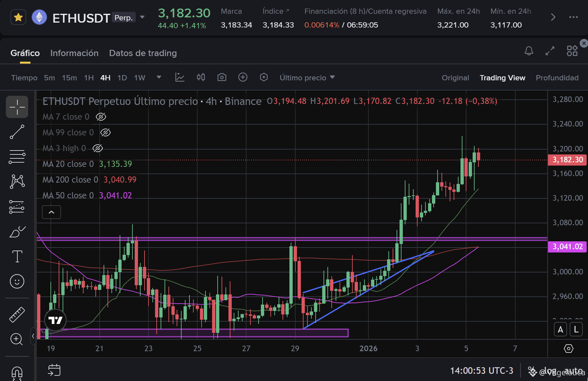588x381 pixels.
Task: Click the MA 200 close indicator label
Action: [70, 180]
